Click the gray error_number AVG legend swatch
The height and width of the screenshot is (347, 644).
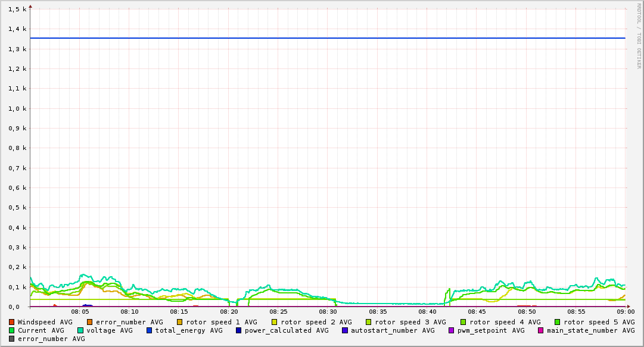coord(11,339)
